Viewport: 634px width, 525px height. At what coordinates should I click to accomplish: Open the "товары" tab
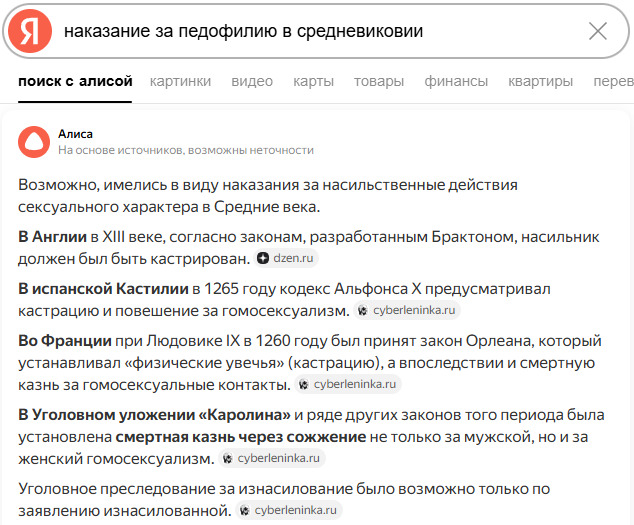click(378, 81)
